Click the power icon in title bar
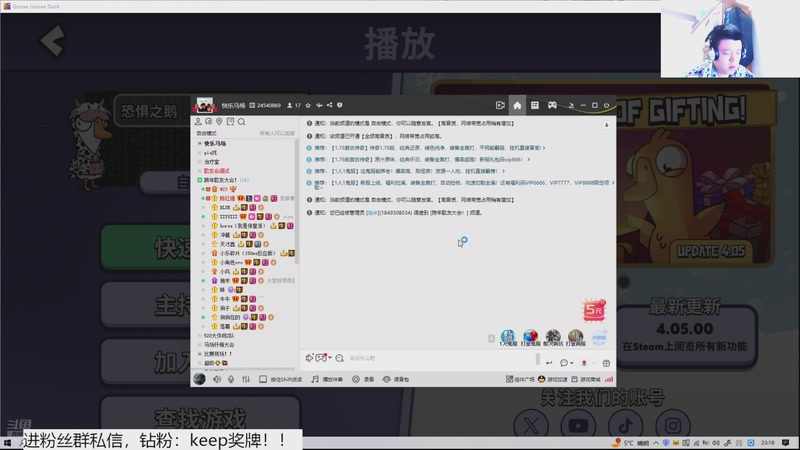Screen dimensions: 800x450 pyautogui.click(x=607, y=105)
